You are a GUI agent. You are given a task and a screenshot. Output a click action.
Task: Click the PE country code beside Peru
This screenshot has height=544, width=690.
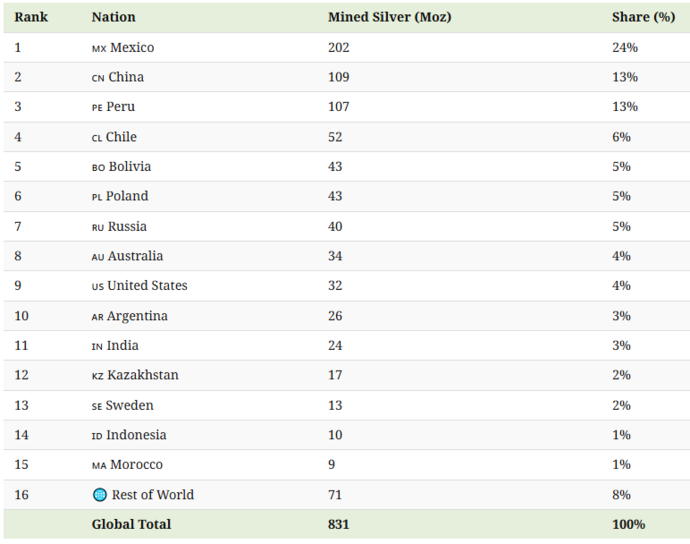click(x=97, y=108)
